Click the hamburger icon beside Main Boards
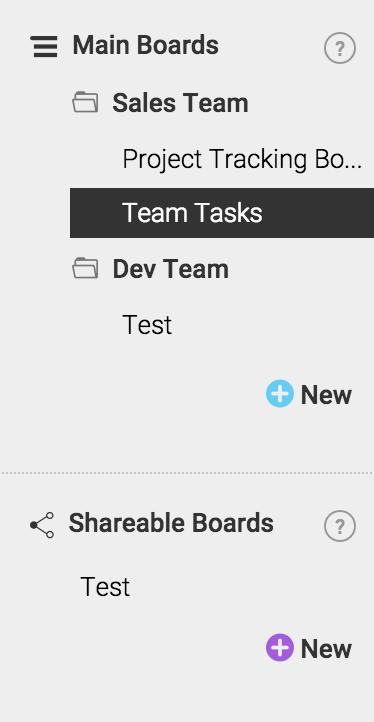The width and height of the screenshot is (374, 722). tap(45, 47)
